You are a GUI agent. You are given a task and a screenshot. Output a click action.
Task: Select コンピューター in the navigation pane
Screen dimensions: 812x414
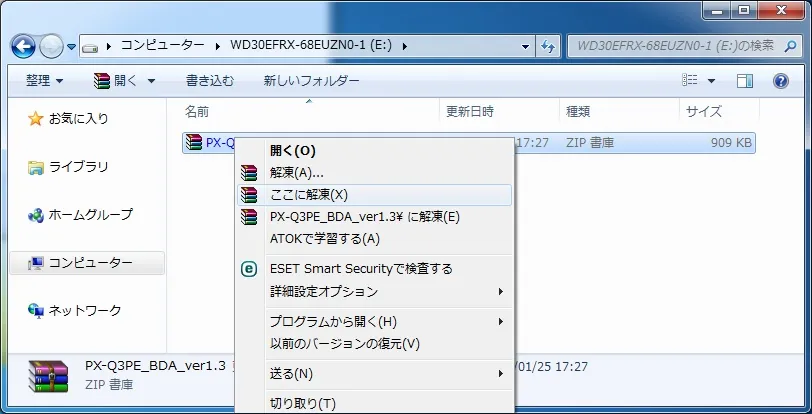[x=87, y=263]
